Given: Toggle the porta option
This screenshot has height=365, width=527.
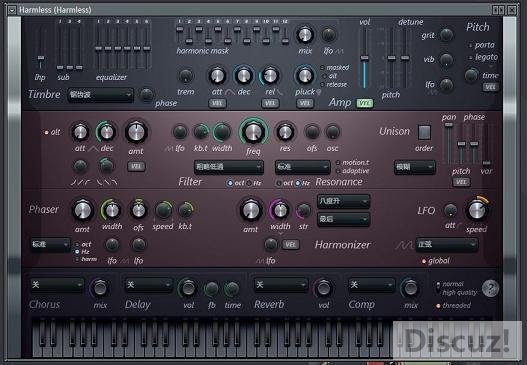Looking at the screenshot, I should tap(470, 45).
